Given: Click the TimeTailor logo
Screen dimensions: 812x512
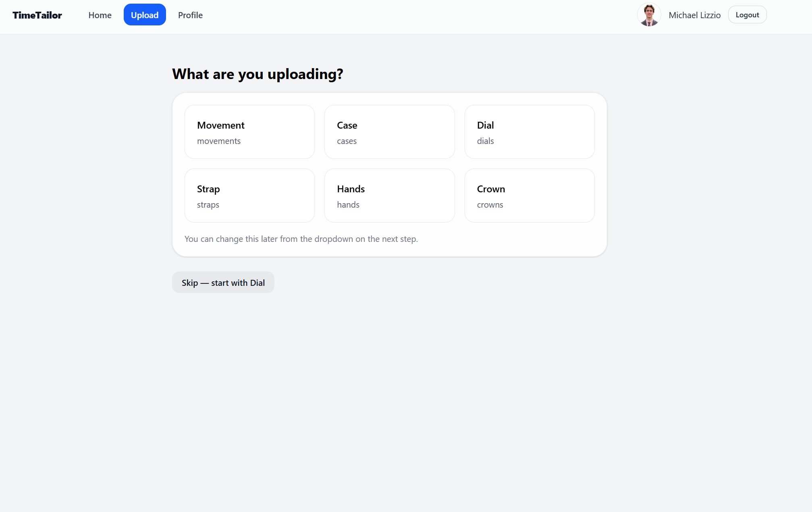Looking at the screenshot, I should click(37, 15).
